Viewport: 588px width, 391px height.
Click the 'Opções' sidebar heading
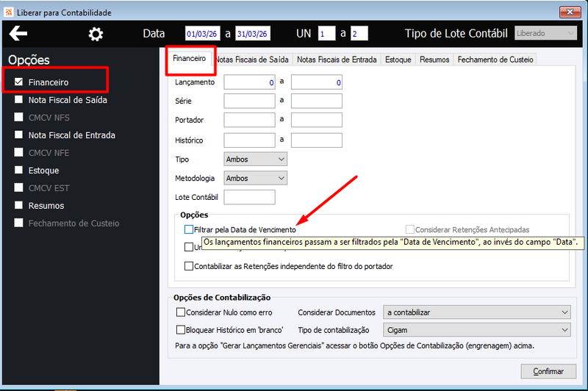click(x=29, y=60)
